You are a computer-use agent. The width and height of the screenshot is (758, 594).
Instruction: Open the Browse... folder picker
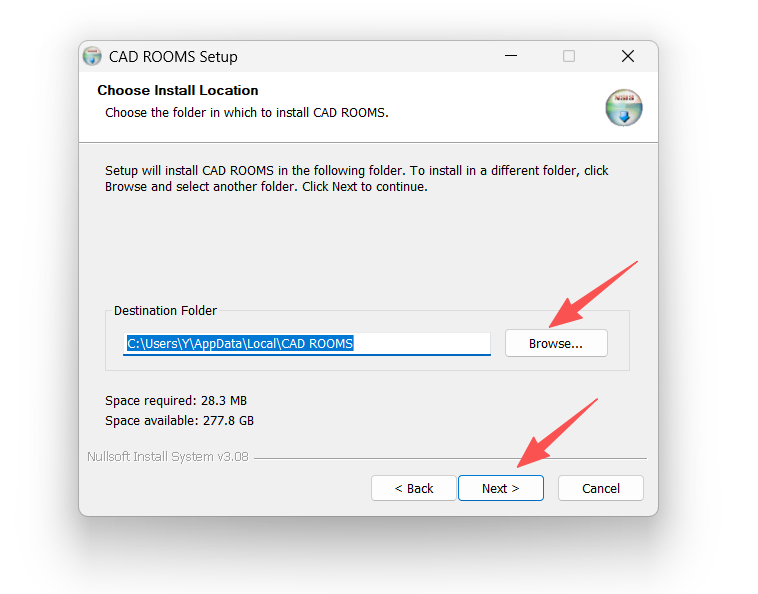pos(555,343)
